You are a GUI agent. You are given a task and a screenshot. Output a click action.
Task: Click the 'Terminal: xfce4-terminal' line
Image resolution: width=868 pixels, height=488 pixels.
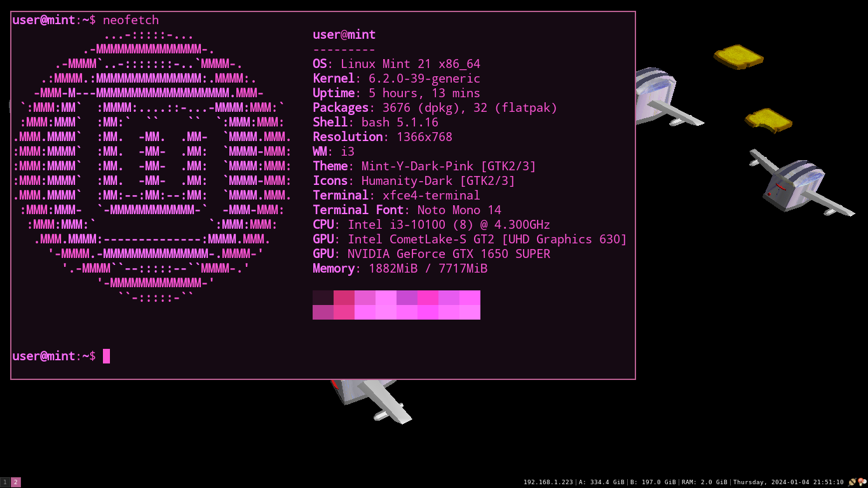[397, 195]
